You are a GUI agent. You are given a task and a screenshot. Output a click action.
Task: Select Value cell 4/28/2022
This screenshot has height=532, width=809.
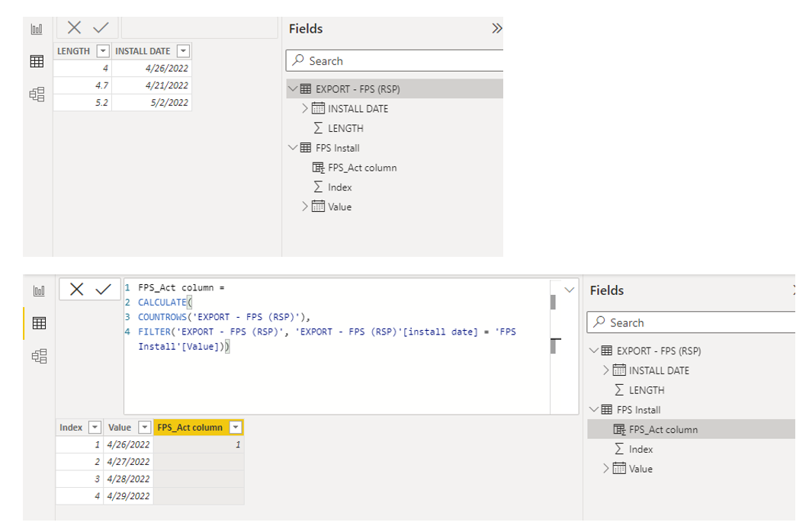pyautogui.click(x=128, y=479)
